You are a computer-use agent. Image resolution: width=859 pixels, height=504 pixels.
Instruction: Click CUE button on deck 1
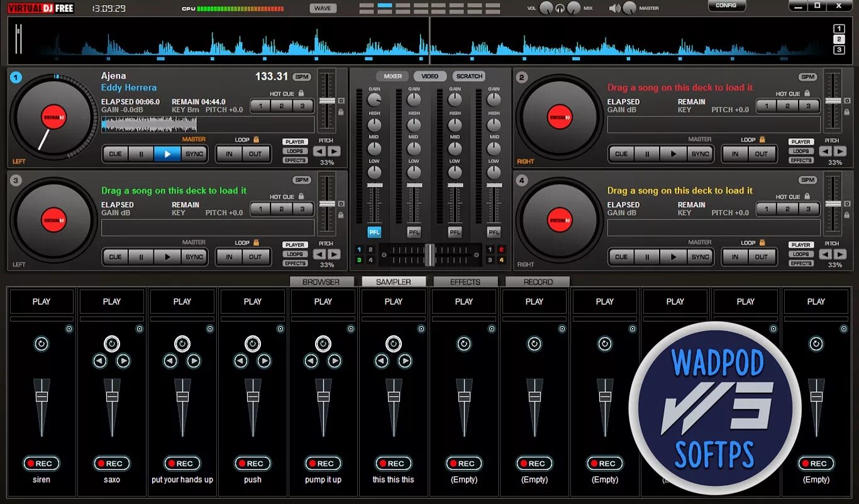tap(116, 153)
